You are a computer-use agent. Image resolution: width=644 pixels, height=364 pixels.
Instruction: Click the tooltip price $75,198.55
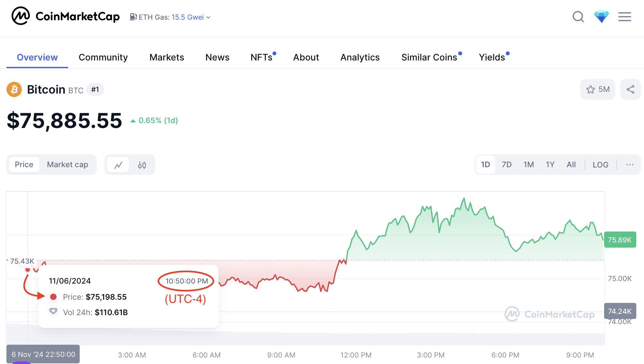pyautogui.click(x=106, y=297)
